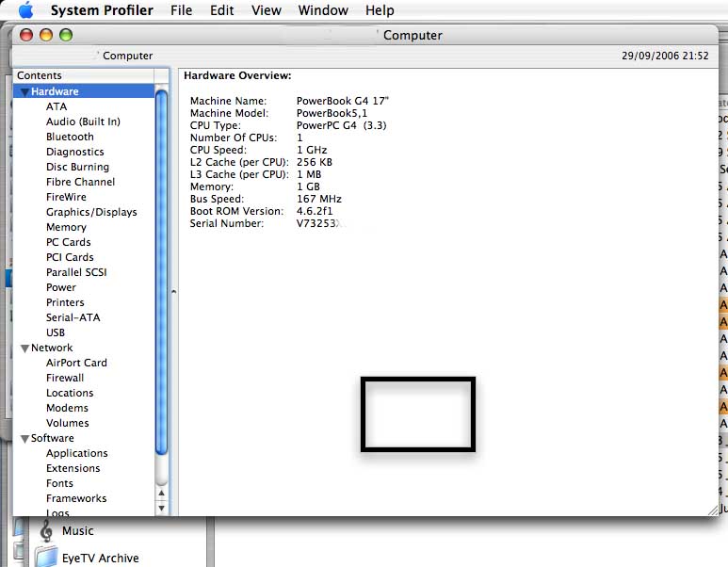Select Applications under Software

click(76, 453)
